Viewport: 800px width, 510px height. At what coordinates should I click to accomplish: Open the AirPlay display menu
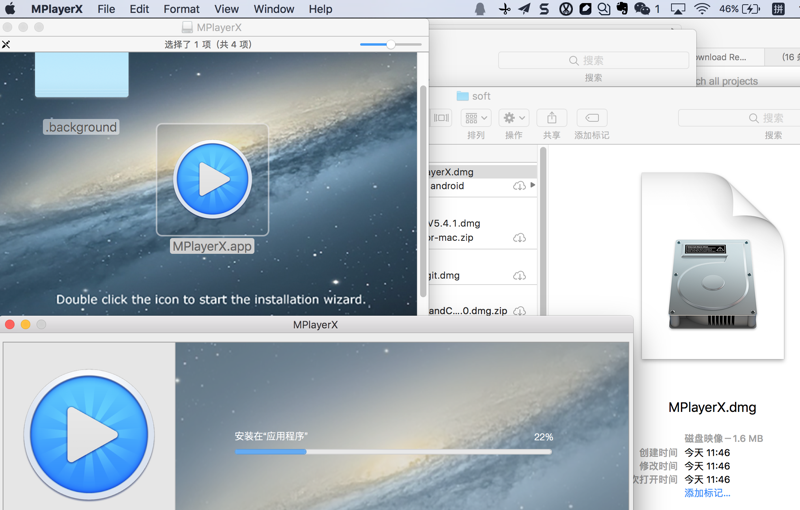coord(678,9)
